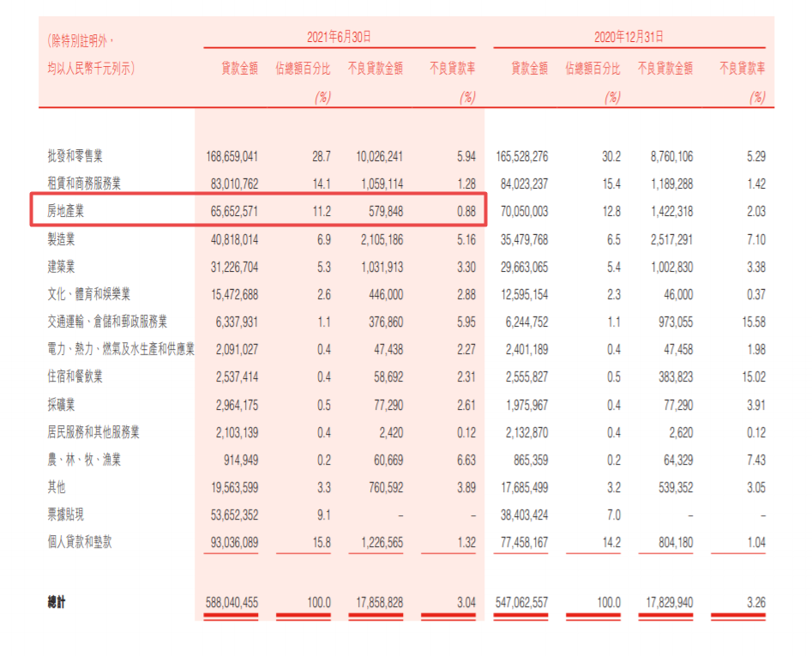Click the real estate NPL ratio 0.88
Screen dimensions: 812x656
[x=466, y=211]
